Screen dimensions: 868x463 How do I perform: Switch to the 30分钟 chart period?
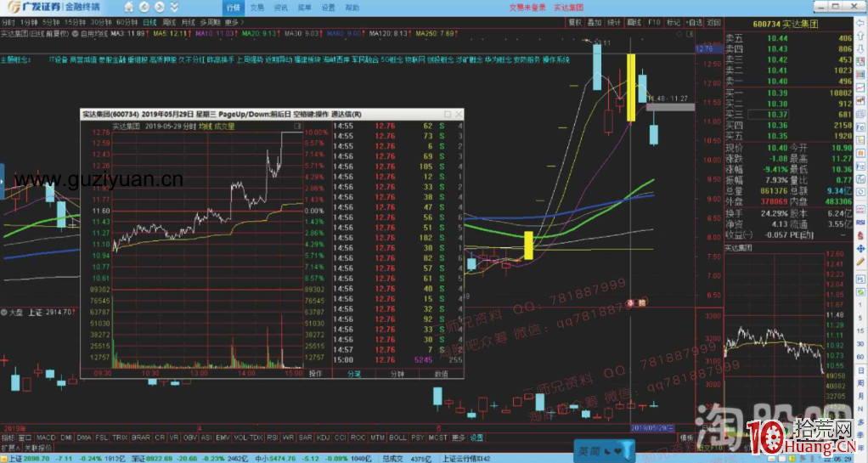point(101,22)
